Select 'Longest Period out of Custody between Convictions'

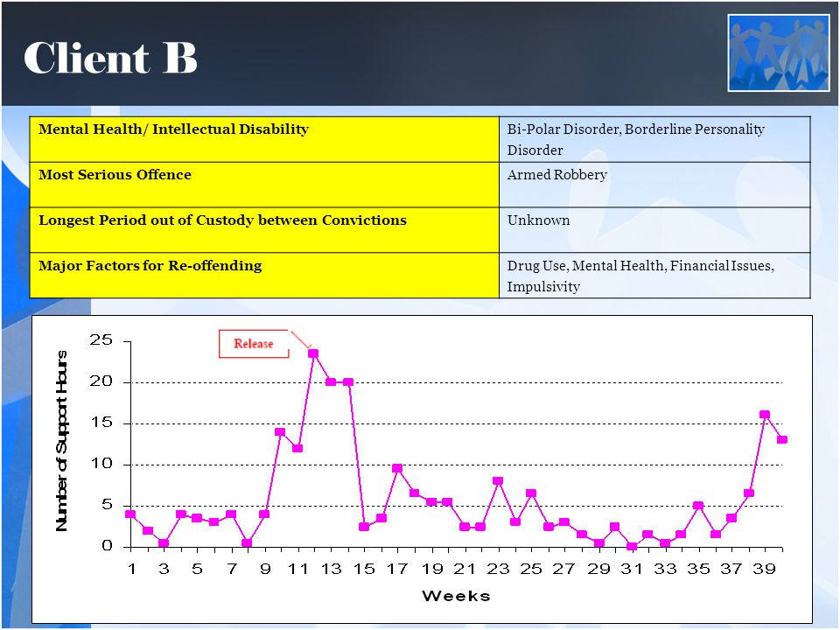(x=222, y=220)
